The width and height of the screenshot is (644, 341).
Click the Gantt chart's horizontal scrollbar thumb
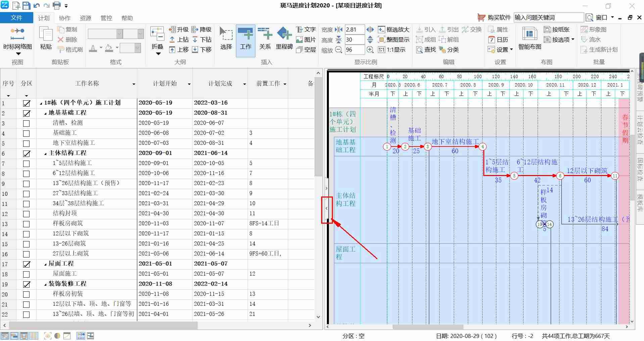pyautogui.click(x=428, y=327)
